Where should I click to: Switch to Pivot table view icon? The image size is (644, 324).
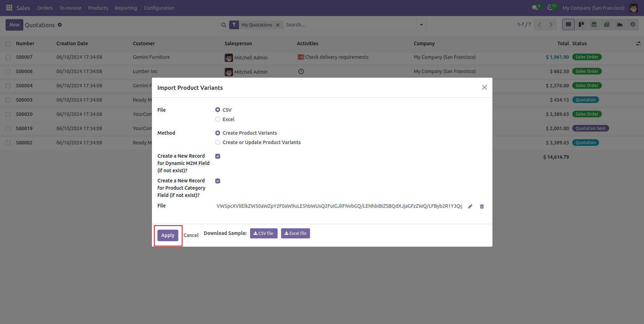click(x=607, y=25)
